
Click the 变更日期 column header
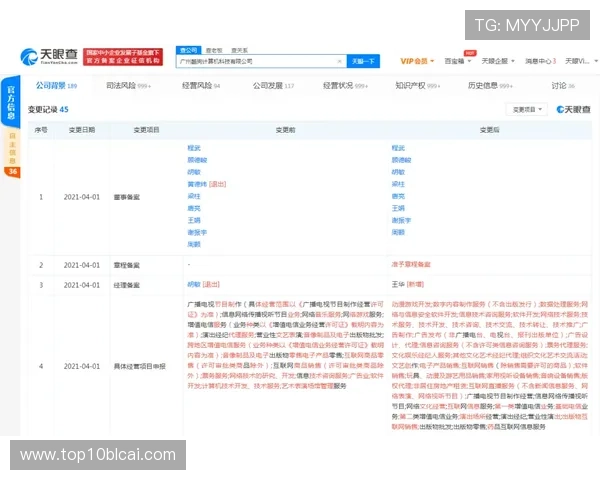(82, 130)
